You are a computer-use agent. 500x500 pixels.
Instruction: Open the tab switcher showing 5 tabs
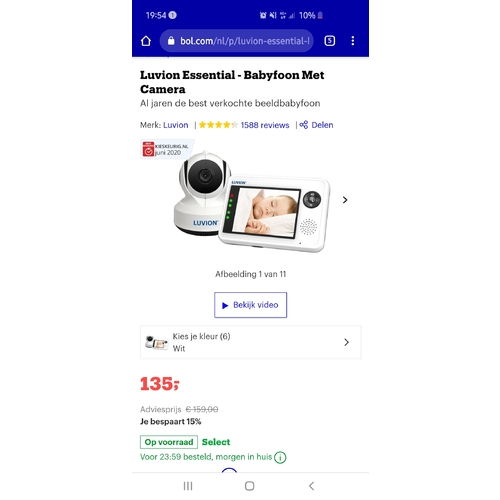coord(329,41)
